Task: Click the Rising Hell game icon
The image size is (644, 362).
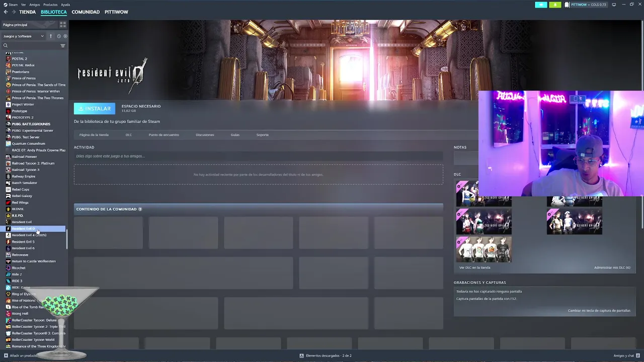Action: point(8,314)
